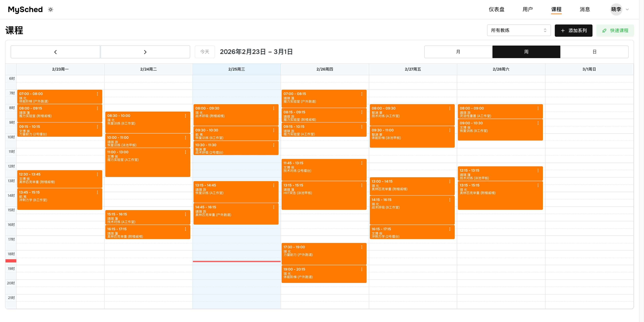Open kebab menu on Wednesday's 战术呼吸 08:00 class

(274, 108)
